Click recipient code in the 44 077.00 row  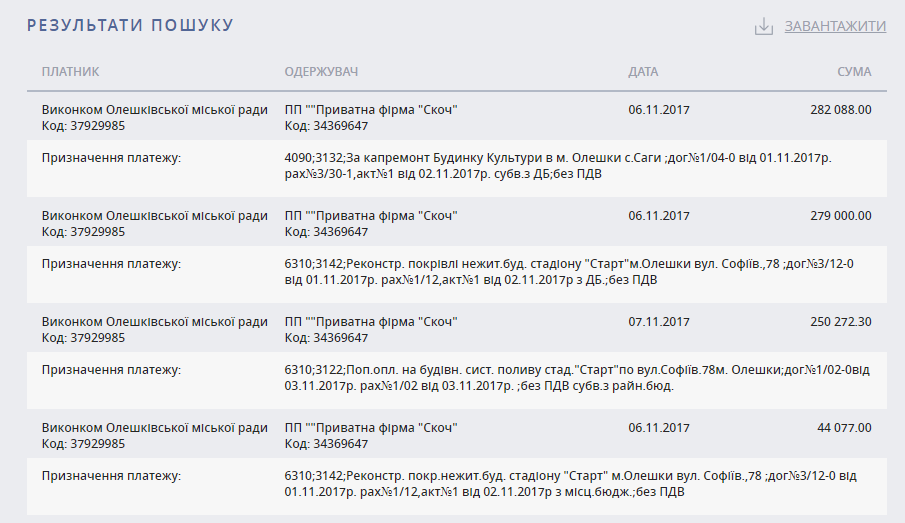tap(326, 444)
